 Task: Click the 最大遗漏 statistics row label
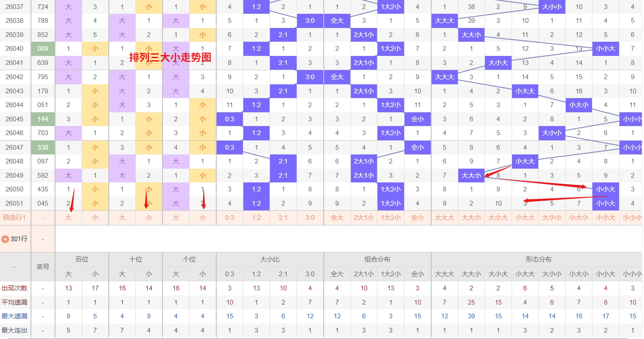point(15,316)
